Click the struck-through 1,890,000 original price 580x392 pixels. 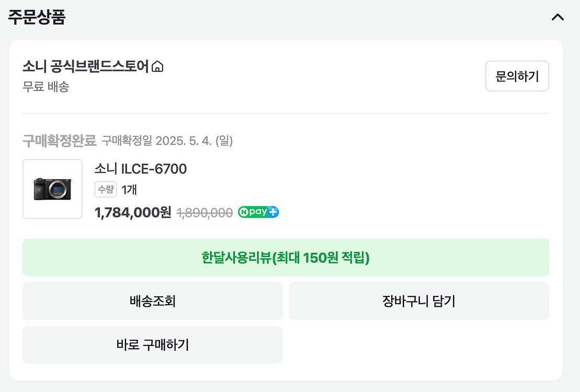pos(205,213)
